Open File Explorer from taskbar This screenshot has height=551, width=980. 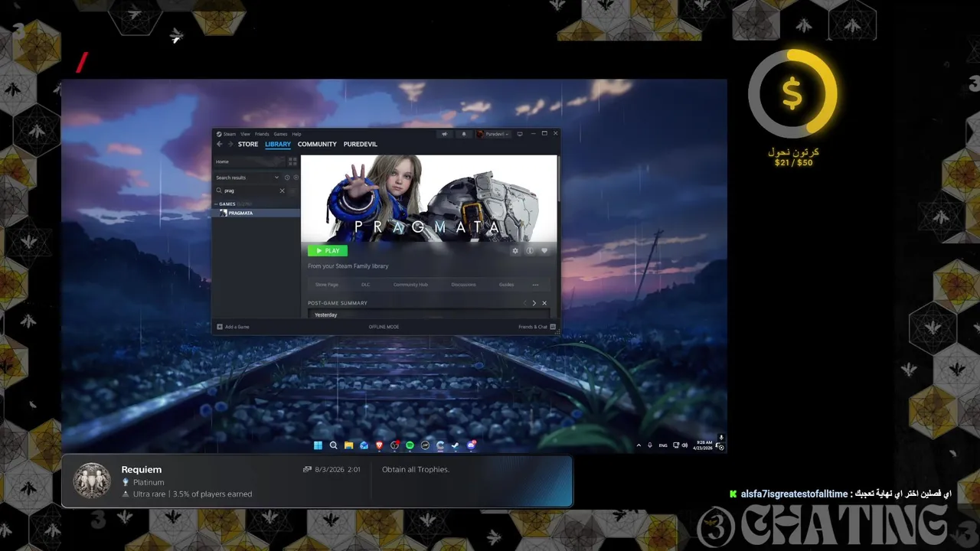pos(348,445)
